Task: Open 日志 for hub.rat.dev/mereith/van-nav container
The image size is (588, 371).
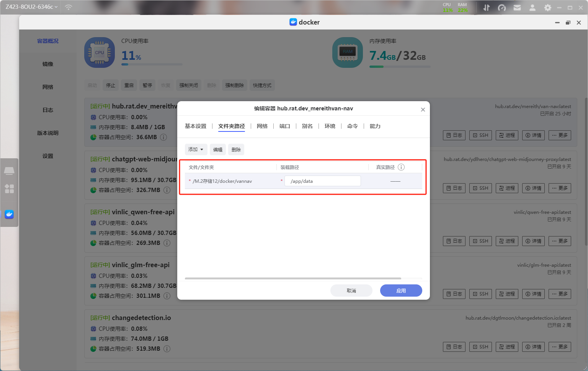Action: [454, 135]
